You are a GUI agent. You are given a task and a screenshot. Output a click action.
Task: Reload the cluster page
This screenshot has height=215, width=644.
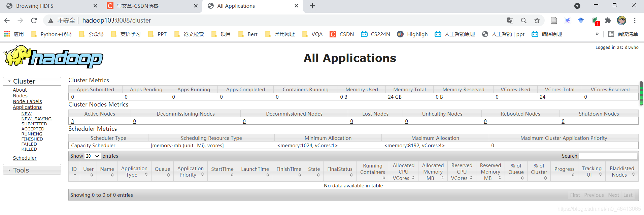coord(34,21)
